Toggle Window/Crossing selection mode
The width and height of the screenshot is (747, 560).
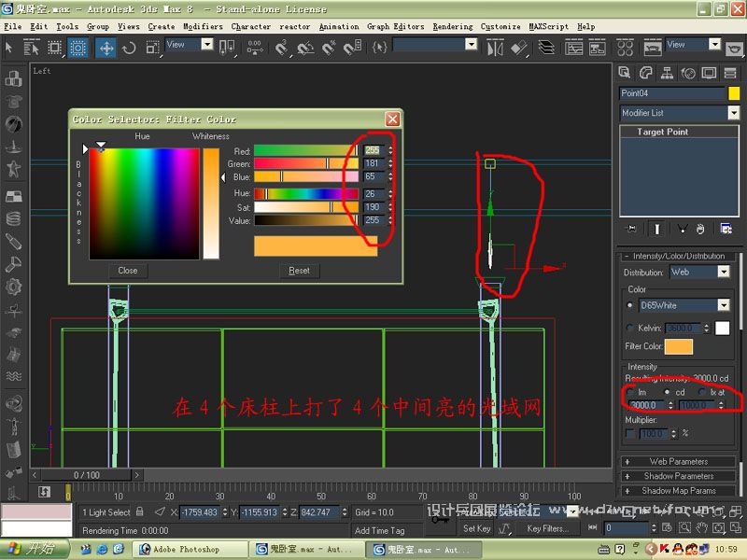pos(78,48)
